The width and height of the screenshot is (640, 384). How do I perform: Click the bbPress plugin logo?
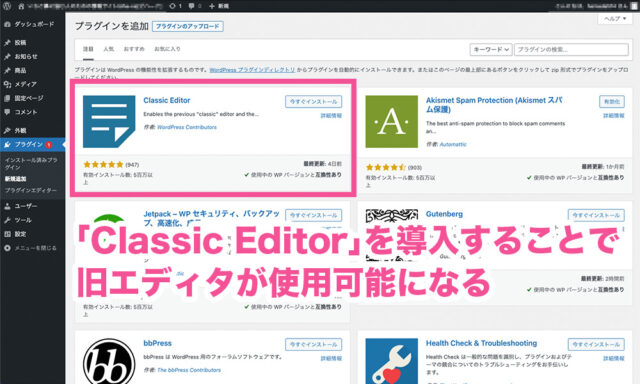tap(109, 361)
